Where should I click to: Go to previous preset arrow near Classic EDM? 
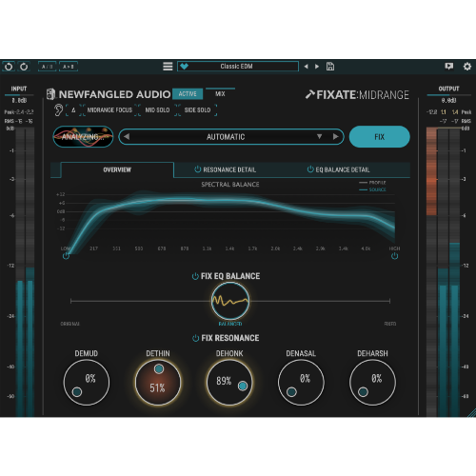(x=306, y=67)
